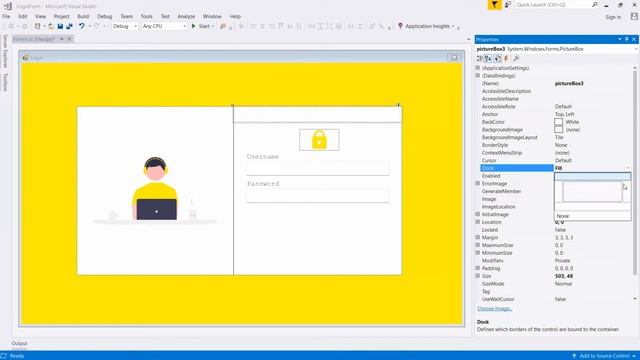Sort properties Alphabetically in Properties panel
This screenshot has height=360, width=640.
(488, 59)
